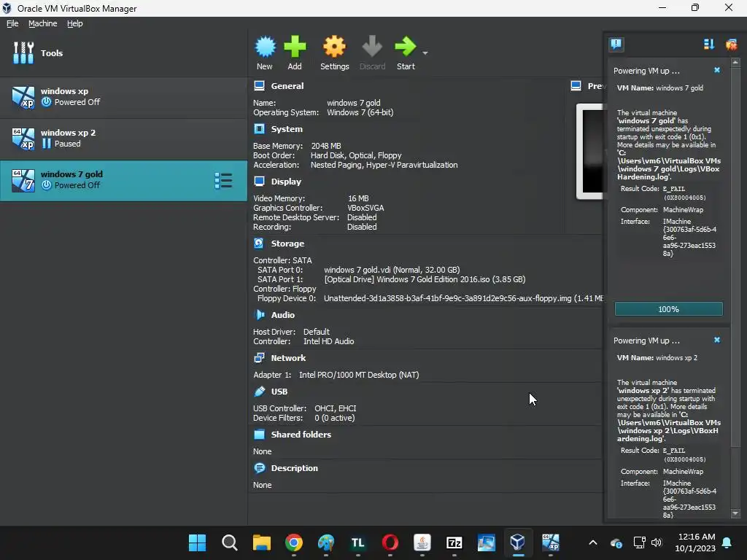Select the Tools entry in left pane
This screenshot has width=747, height=560.
pyautogui.click(x=124, y=52)
